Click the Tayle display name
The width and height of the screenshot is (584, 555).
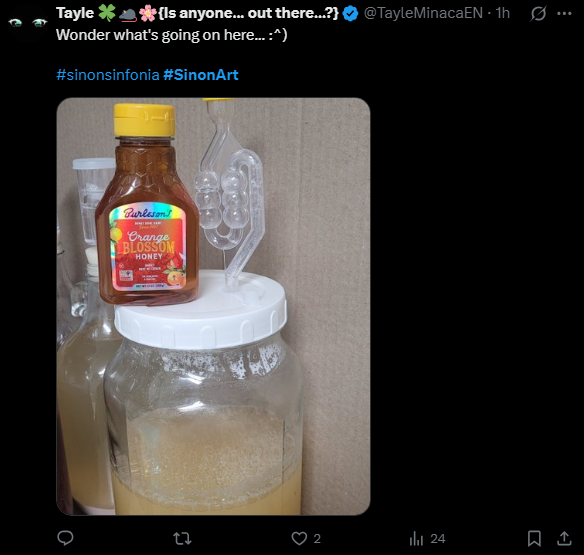(x=75, y=13)
